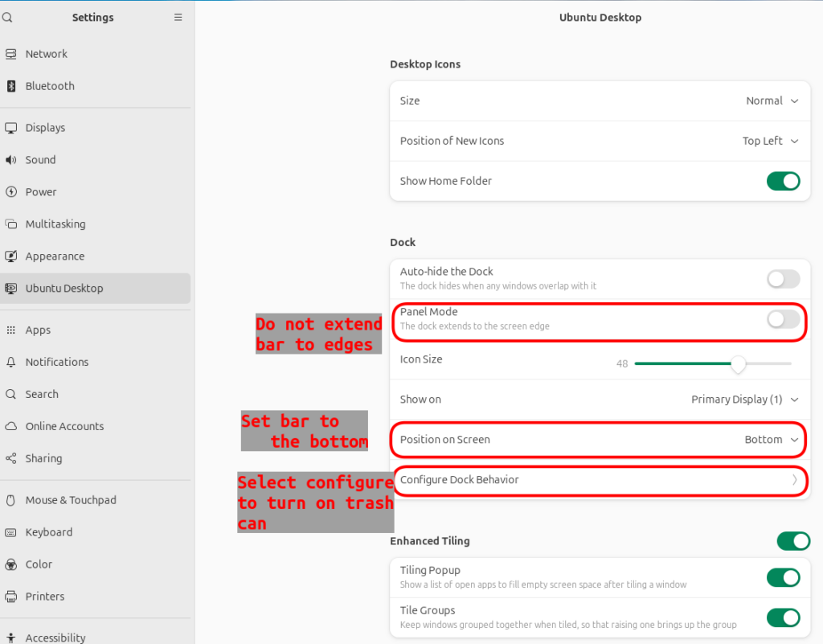
Task: Open Position of New Icons dropdown
Action: 770,142
